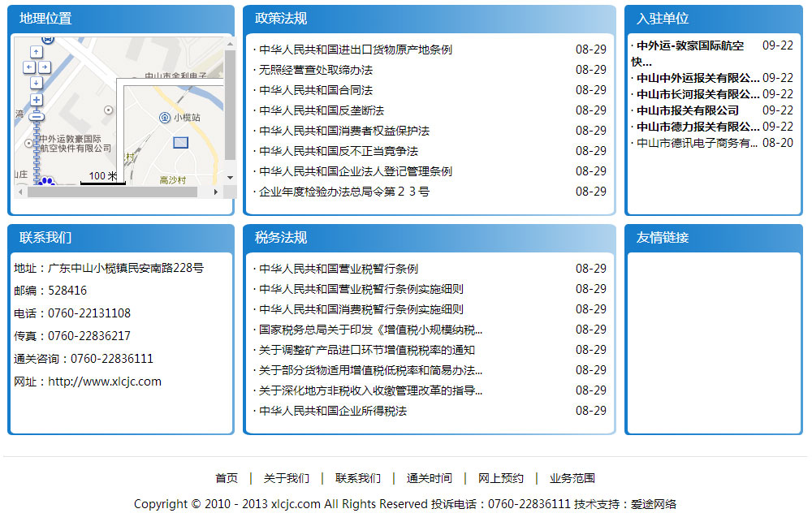Image resolution: width=812 pixels, height=526 pixels.
Task: Open 中华人民共和国企业所得税法 tax link
Action: pyautogui.click(x=332, y=411)
